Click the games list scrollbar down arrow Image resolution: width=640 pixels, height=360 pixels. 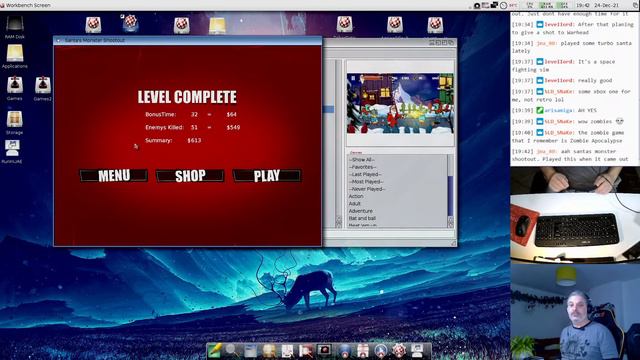[x=339, y=224]
